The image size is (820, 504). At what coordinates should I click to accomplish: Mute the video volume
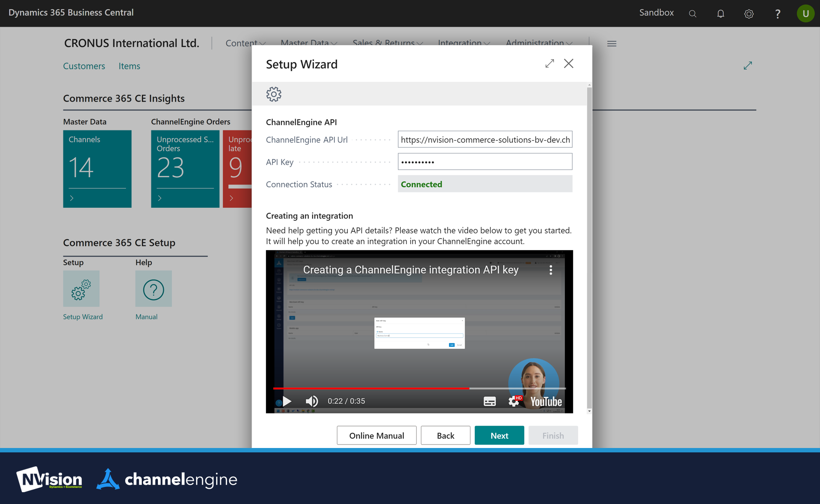coord(312,401)
